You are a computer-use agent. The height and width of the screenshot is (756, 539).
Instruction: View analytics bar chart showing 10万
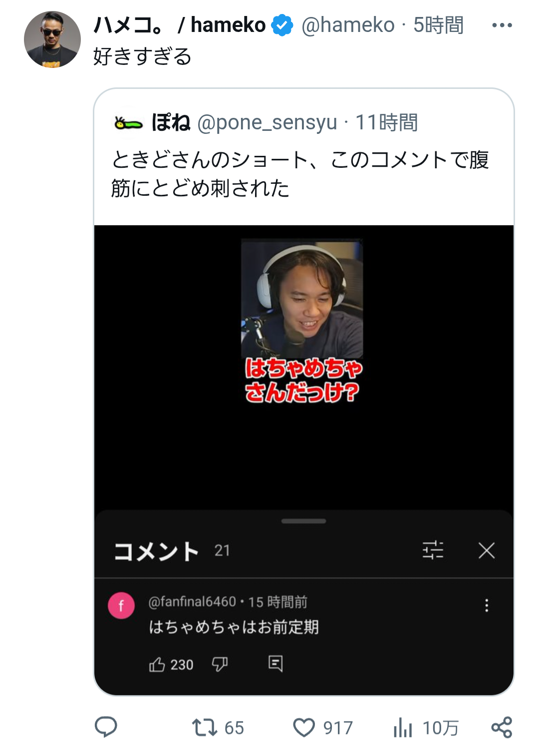pos(403,728)
